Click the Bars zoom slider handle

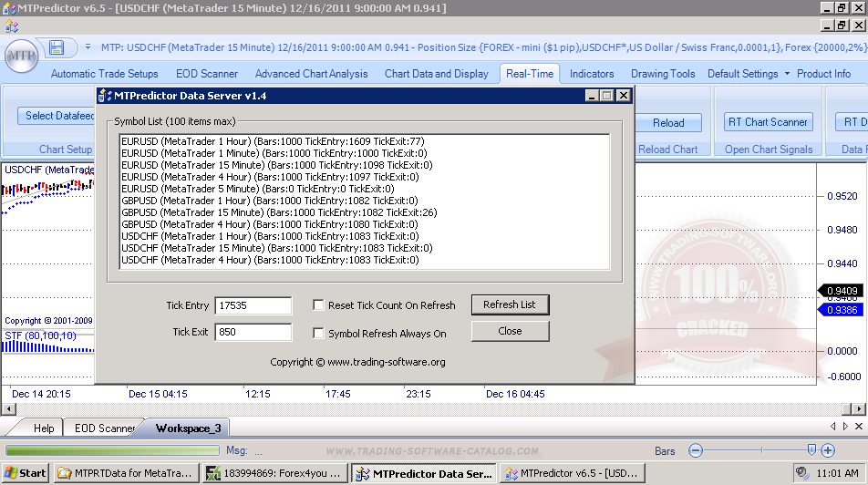point(811,450)
